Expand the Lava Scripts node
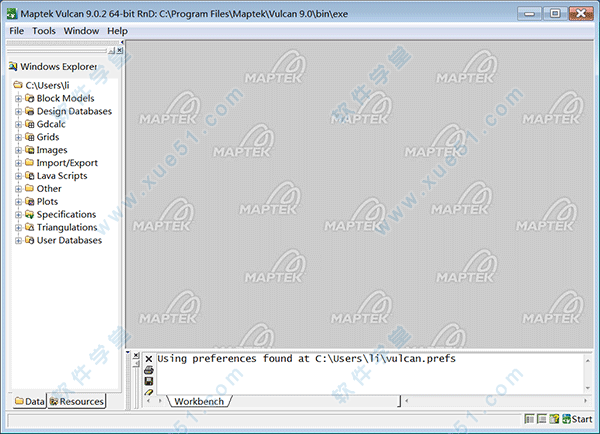This screenshot has width=600, height=434. click(x=18, y=176)
